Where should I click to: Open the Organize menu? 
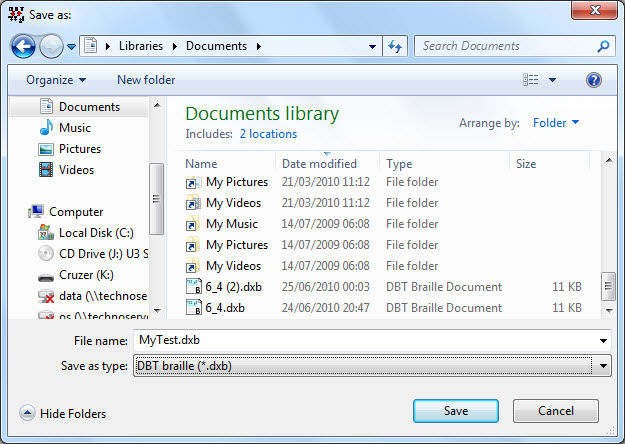pyautogui.click(x=56, y=80)
